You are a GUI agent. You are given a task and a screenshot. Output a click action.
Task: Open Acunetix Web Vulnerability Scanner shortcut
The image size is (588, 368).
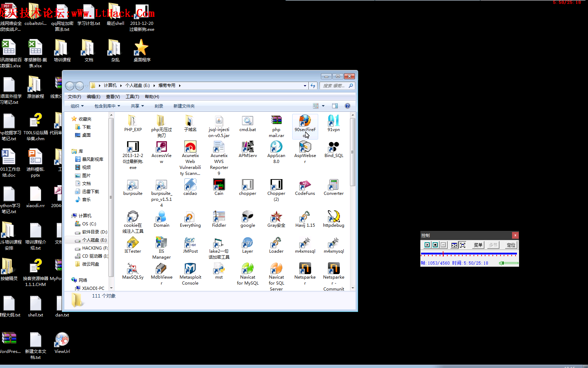(x=190, y=158)
